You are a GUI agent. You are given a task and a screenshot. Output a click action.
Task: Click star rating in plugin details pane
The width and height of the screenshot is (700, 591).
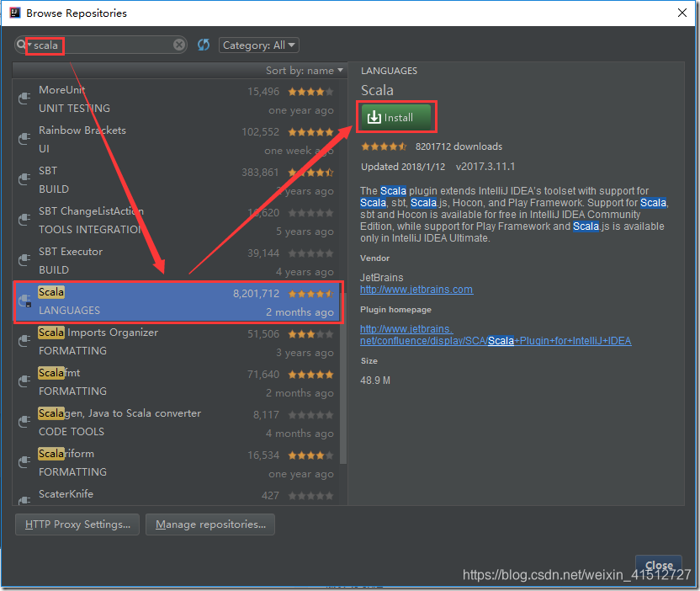pos(384,146)
